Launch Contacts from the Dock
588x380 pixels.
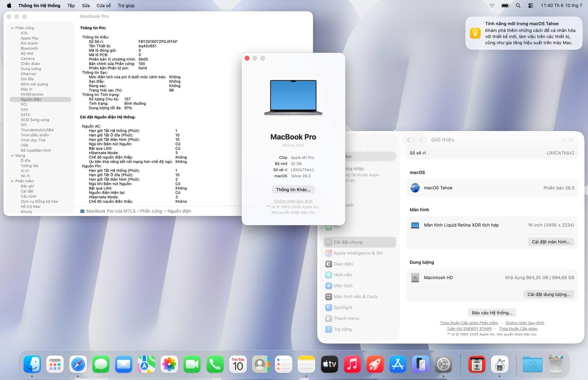tap(261, 364)
